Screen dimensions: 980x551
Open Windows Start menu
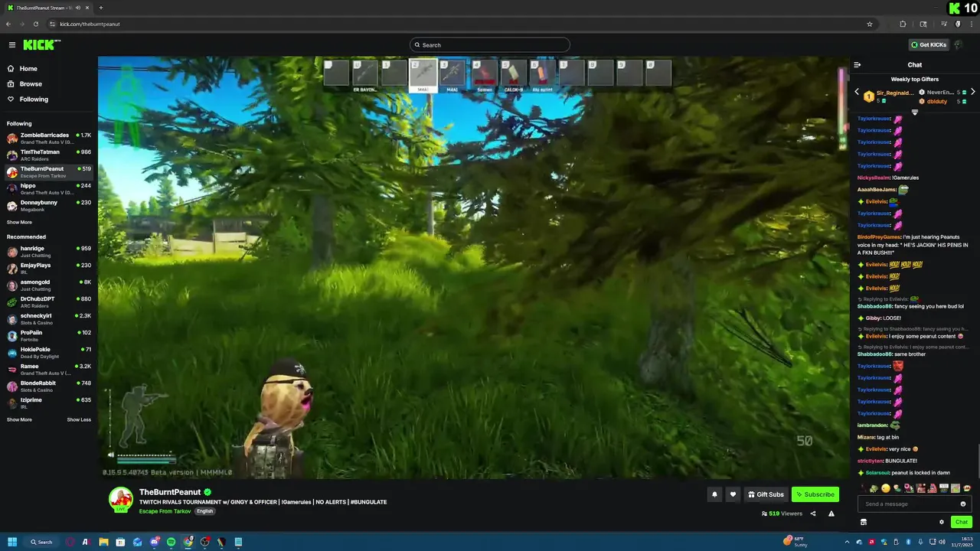[12, 542]
